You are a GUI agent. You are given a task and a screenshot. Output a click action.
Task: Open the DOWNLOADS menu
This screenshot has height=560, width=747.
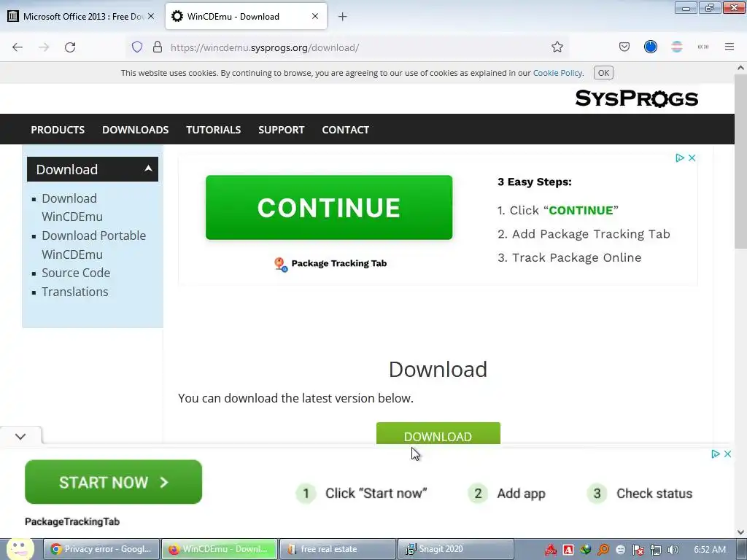(135, 130)
